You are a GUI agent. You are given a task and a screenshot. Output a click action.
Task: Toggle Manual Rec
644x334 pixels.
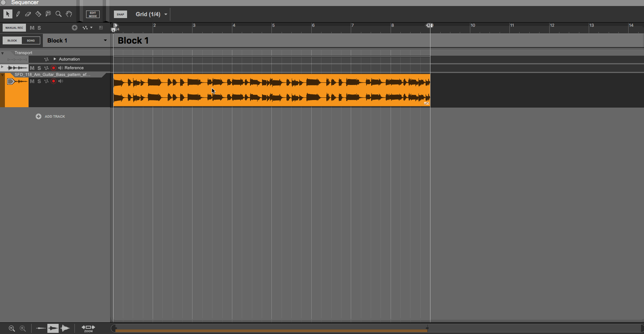[14, 28]
